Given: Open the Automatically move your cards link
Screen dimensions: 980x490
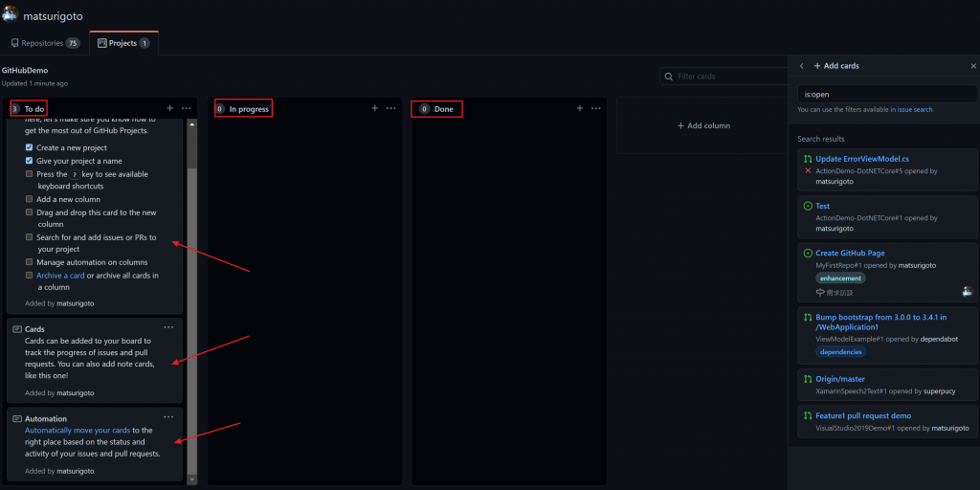Looking at the screenshot, I should pos(78,430).
